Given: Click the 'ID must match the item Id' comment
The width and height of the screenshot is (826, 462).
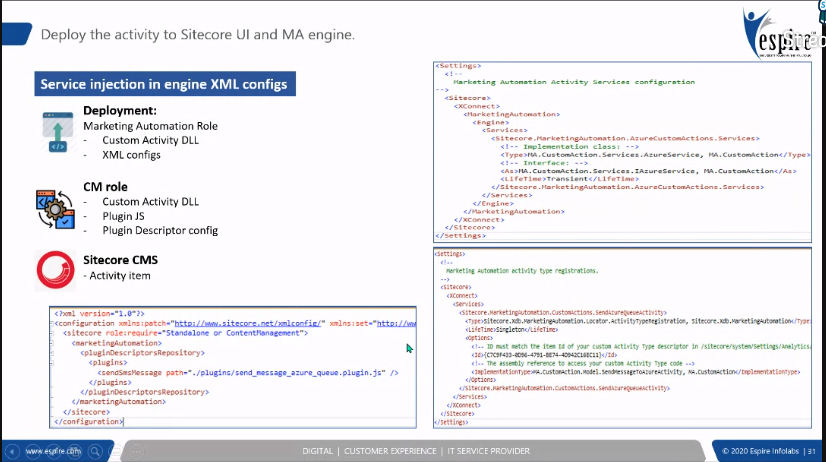Looking at the screenshot, I should (x=641, y=347).
